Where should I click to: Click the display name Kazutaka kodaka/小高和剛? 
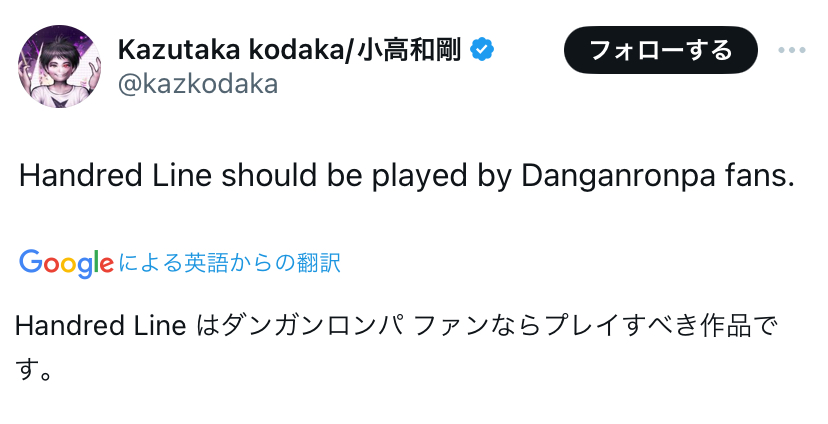point(290,50)
